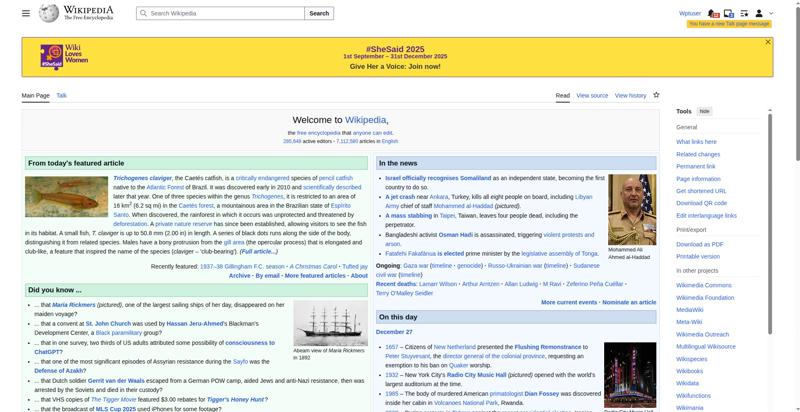Open the Maria Rickmers ship thumbnail

(x=330, y=323)
